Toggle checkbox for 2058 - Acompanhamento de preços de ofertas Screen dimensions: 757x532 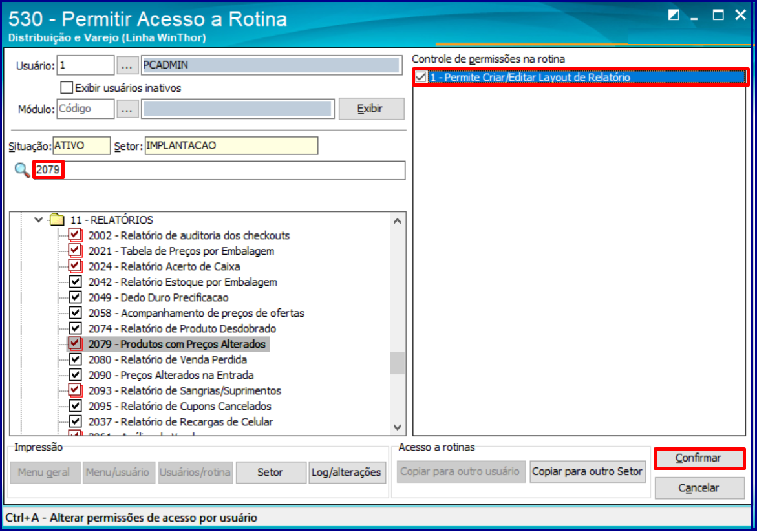pyautogui.click(x=75, y=312)
